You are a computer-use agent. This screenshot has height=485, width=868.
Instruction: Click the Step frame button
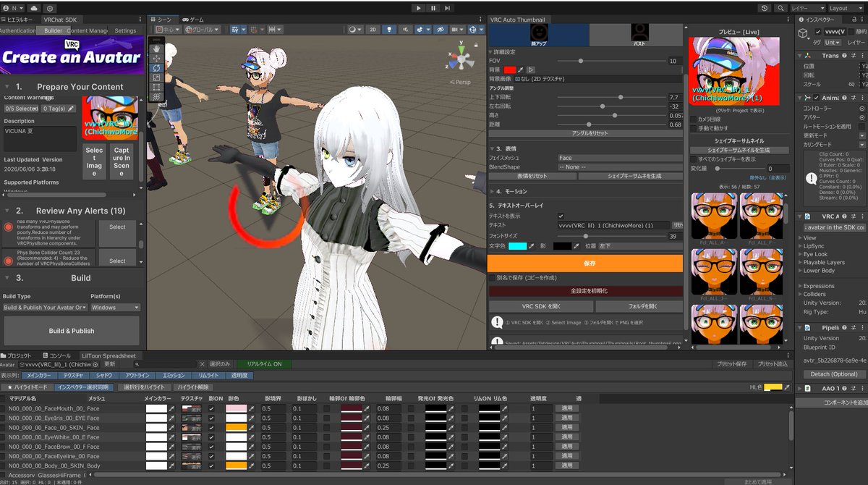448,8
